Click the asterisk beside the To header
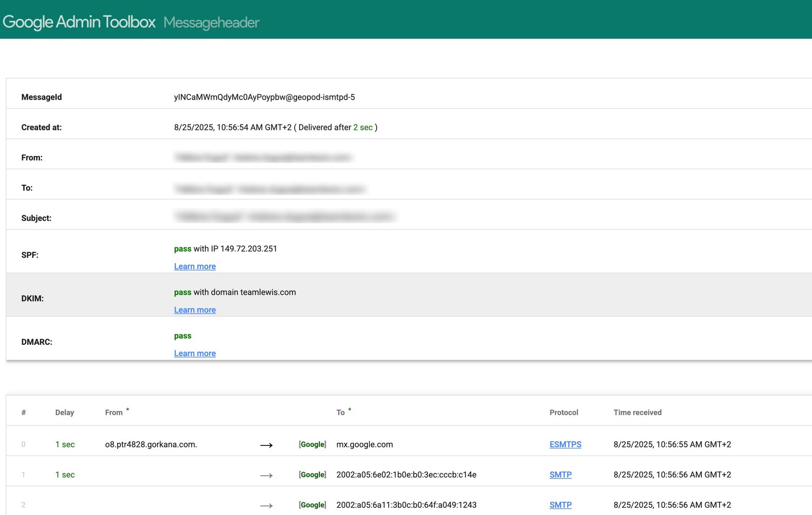The height and width of the screenshot is (515, 812). click(349, 408)
